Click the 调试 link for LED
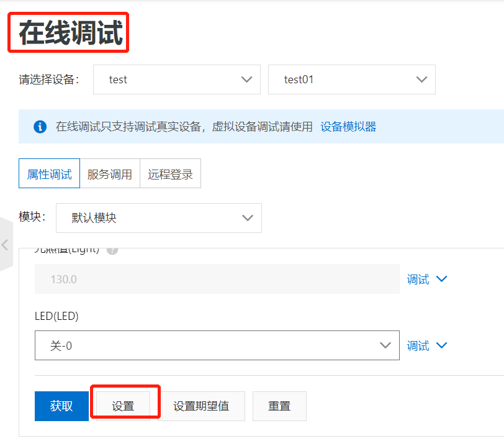The image size is (504, 441). 420,345
